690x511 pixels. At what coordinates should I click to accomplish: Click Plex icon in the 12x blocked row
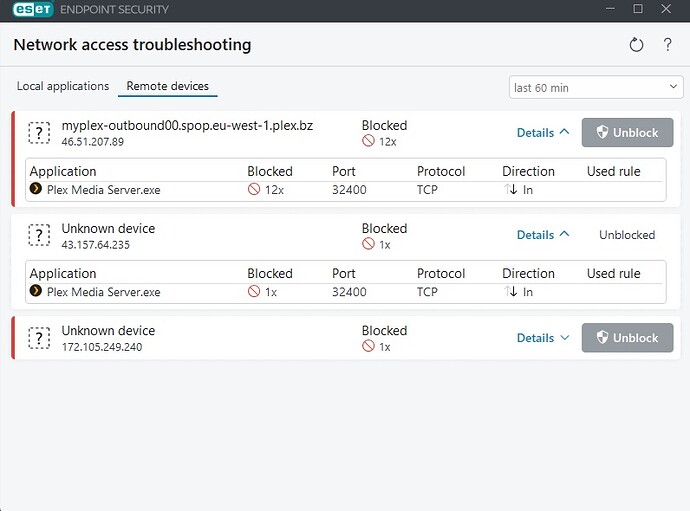(35, 189)
